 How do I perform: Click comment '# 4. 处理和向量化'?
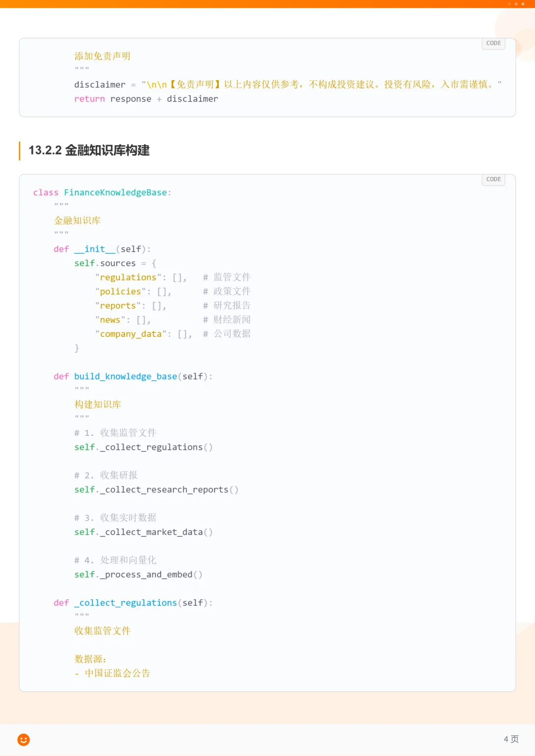coord(115,560)
